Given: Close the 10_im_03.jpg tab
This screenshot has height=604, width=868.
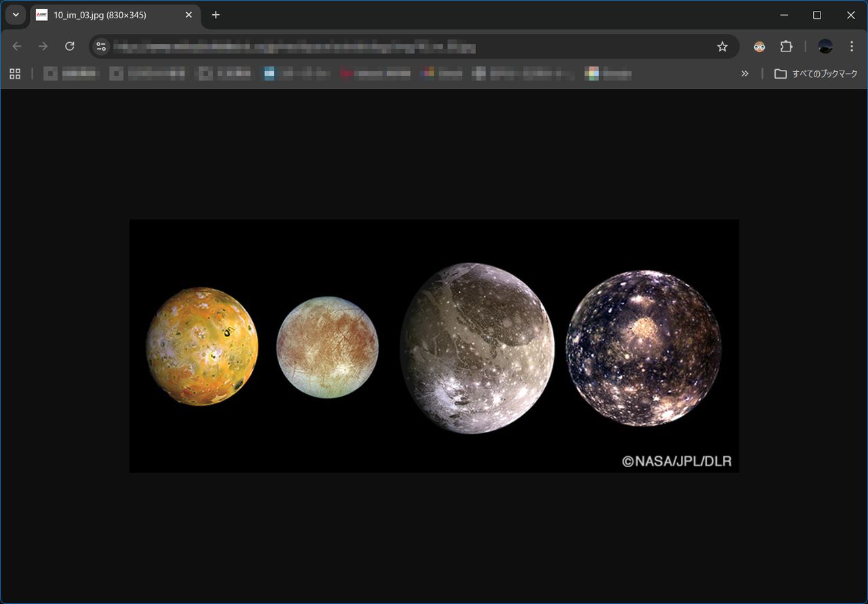Looking at the screenshot, I should point(189,15).
